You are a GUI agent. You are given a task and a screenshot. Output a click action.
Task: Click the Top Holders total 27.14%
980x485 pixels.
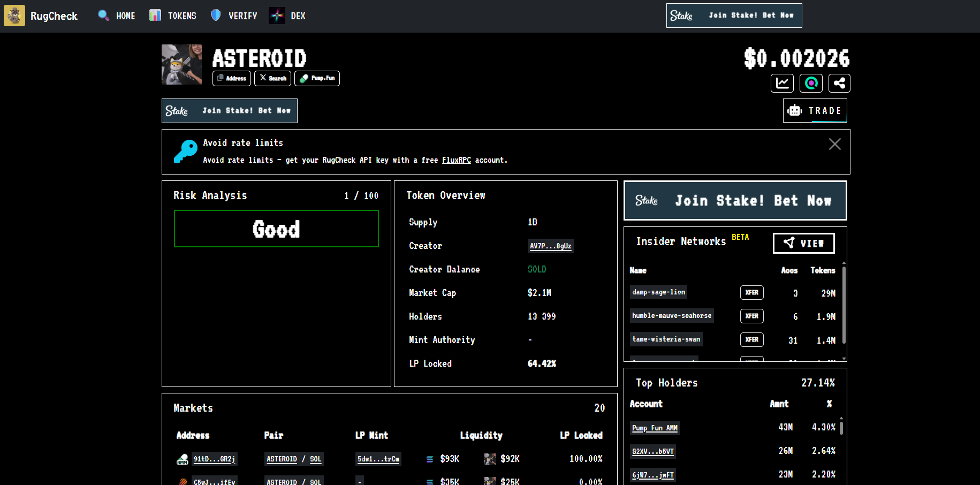pyautogui.click(x=818, y=383)
